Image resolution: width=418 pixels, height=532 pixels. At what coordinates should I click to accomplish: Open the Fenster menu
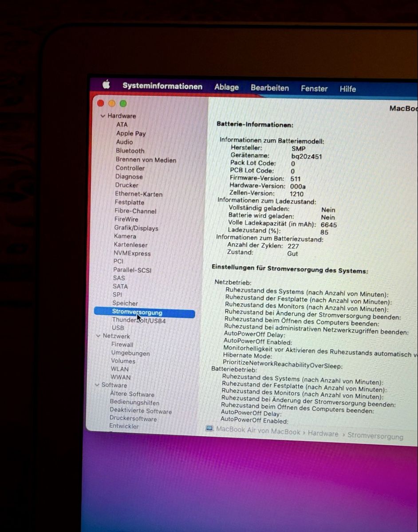314,89
